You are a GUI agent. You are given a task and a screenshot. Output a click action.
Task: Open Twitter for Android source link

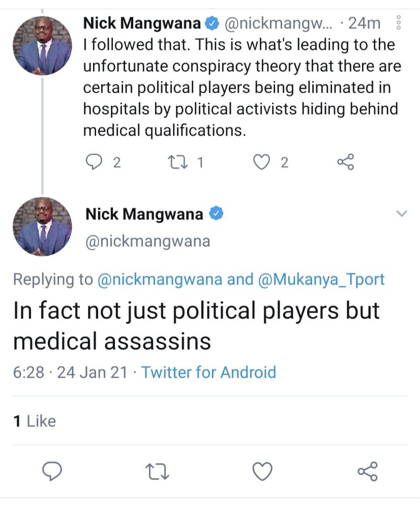click(208, 372)
